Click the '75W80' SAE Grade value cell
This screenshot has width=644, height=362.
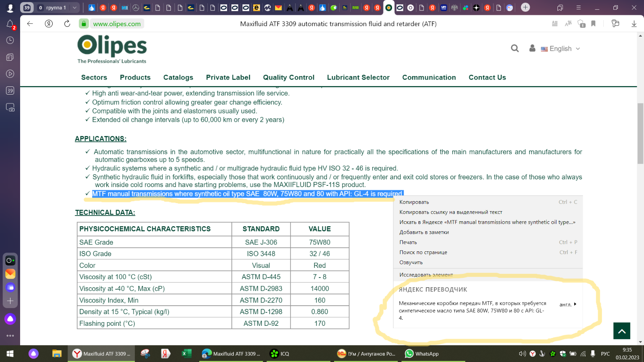pos(320,242)
